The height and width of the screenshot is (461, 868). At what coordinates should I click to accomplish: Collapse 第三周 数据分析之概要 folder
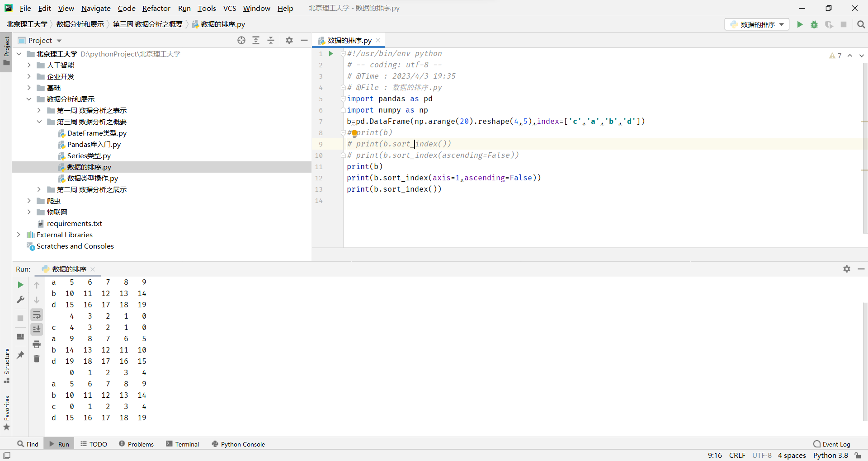point(39,122)
